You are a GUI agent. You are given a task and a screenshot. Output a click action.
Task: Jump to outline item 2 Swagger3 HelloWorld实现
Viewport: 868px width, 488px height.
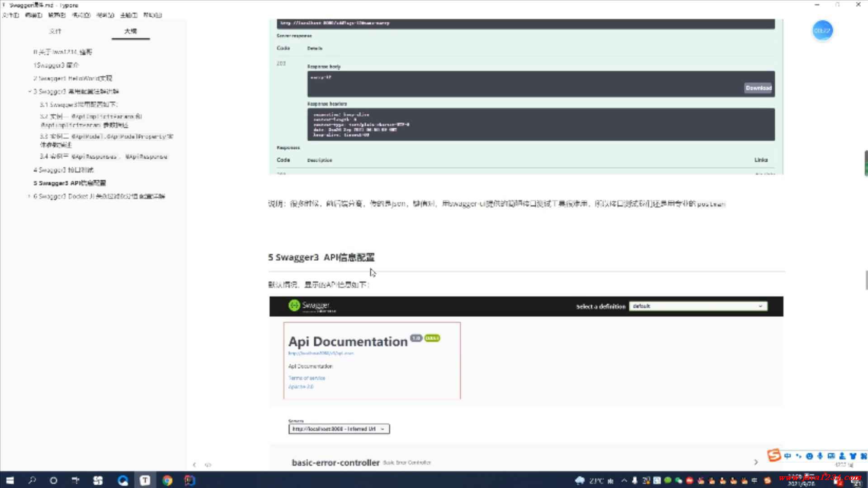(73, 78)
